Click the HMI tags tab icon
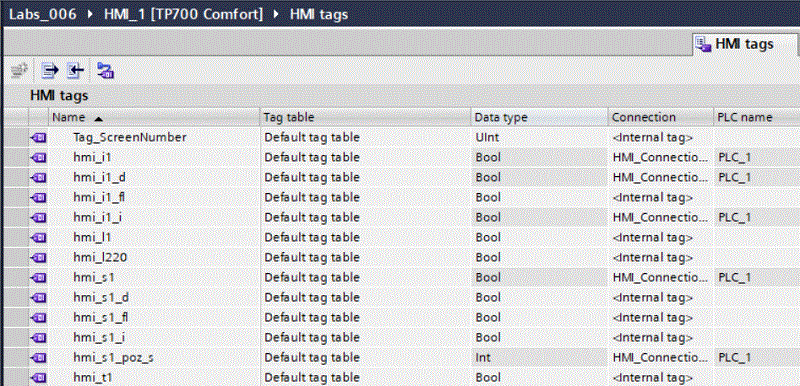Image resolution: width=800 pixels, height=386 pixels. tap(704, 44)
